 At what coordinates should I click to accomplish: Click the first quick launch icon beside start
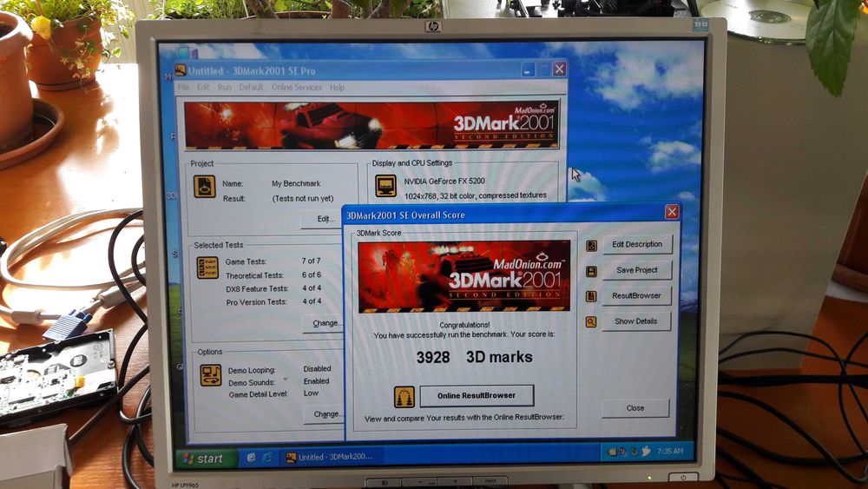coord(252,458)
